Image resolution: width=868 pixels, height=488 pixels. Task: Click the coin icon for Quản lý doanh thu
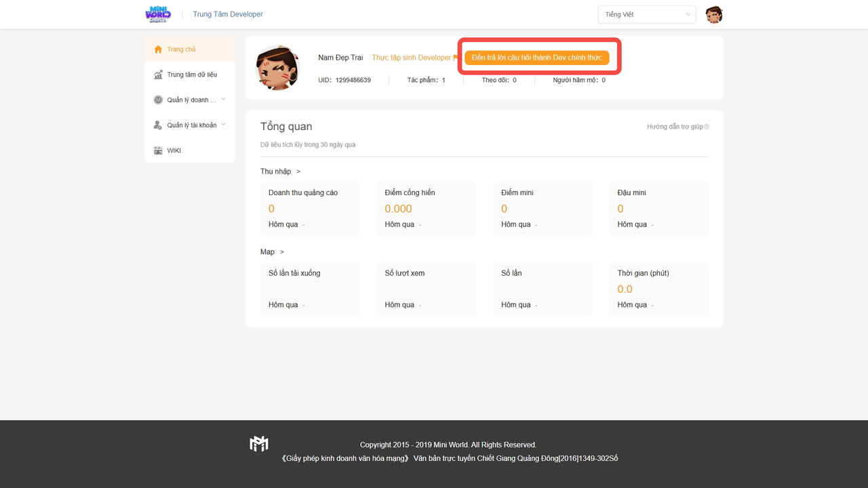(x=158, y=100)
